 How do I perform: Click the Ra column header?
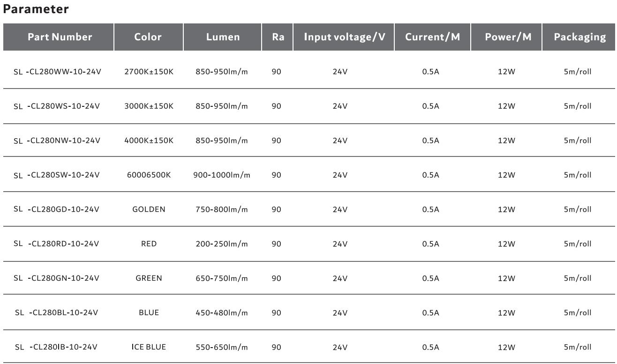pyautogui.click(x=278, y=37)
